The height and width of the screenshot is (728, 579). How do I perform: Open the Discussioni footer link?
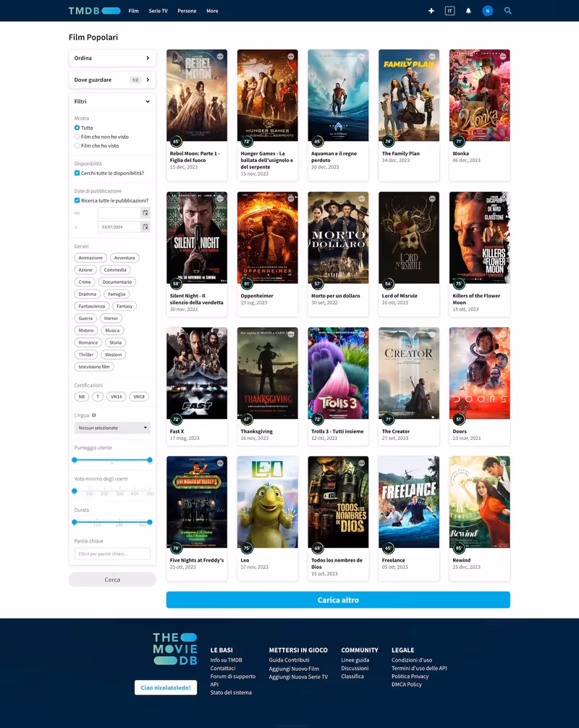point(355,668)
